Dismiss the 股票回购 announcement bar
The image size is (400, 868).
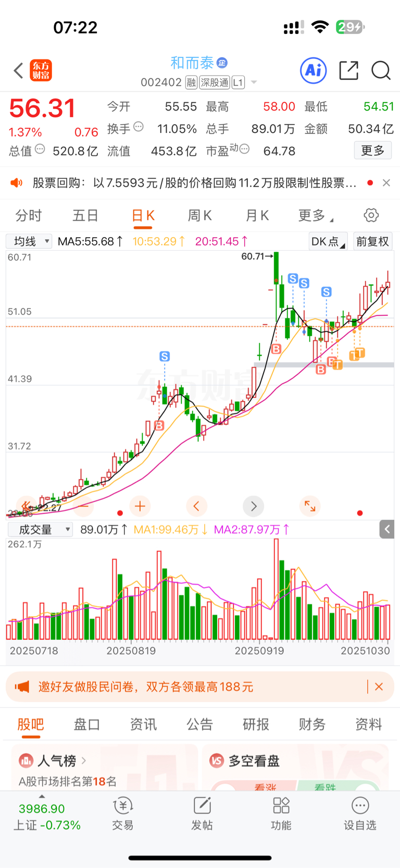386,182
